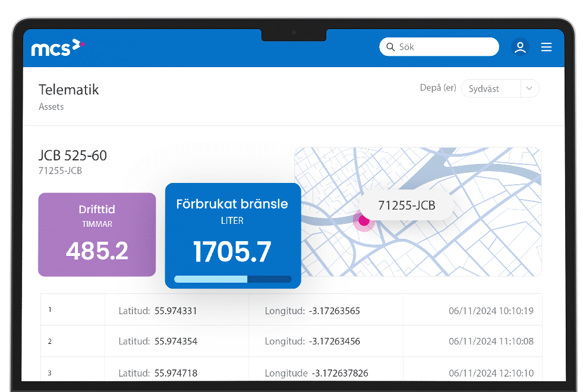This screenshot has width=583, height=392.
Task: Click Longitud -3.17263565 cell
Action: pyautogui.click(x=326, y=311)
